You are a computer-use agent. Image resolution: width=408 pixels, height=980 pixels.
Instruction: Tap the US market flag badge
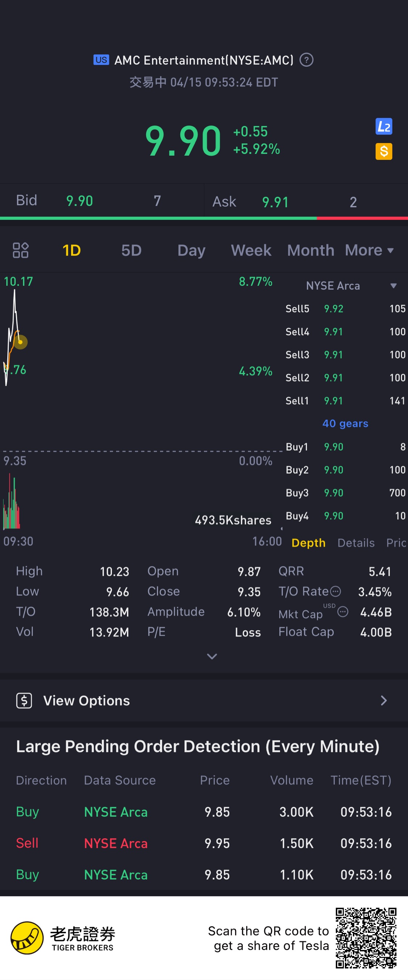(101, 60)
